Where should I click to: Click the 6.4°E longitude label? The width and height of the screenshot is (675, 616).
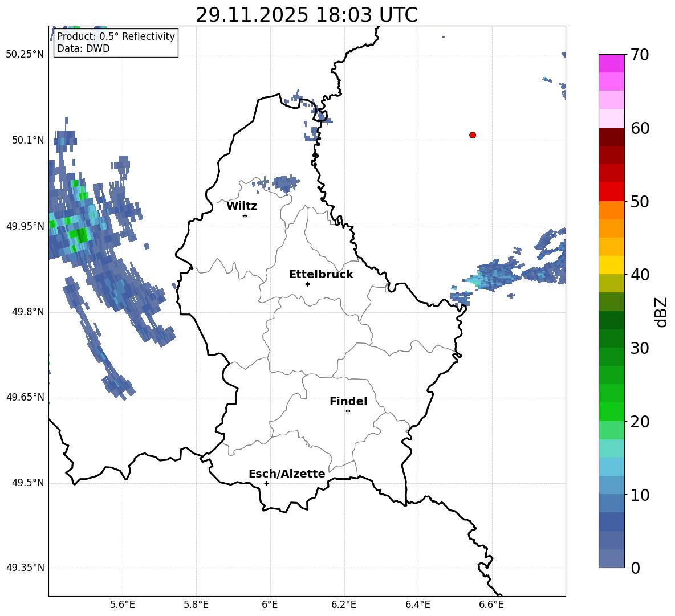tap(417, 605)
